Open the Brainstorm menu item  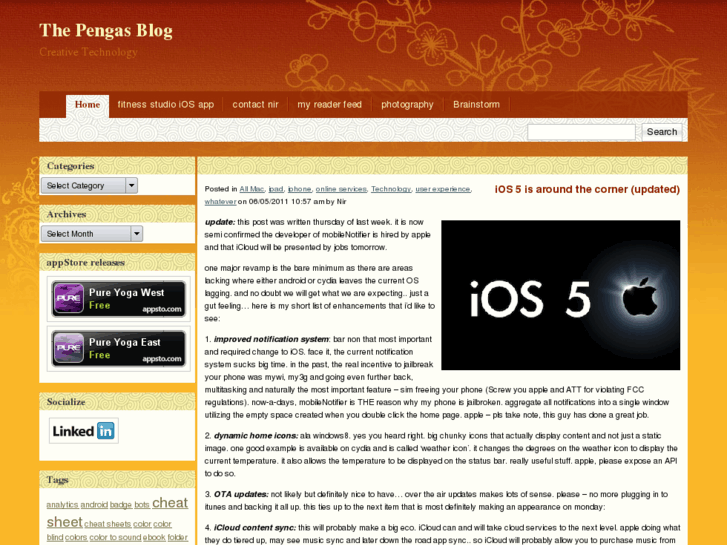pyautogui.click(x=477, y=105)
